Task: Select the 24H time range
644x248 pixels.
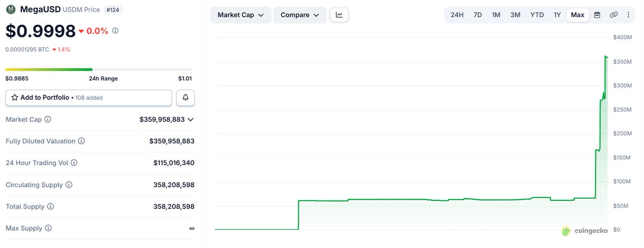Action: coord(457,14)
